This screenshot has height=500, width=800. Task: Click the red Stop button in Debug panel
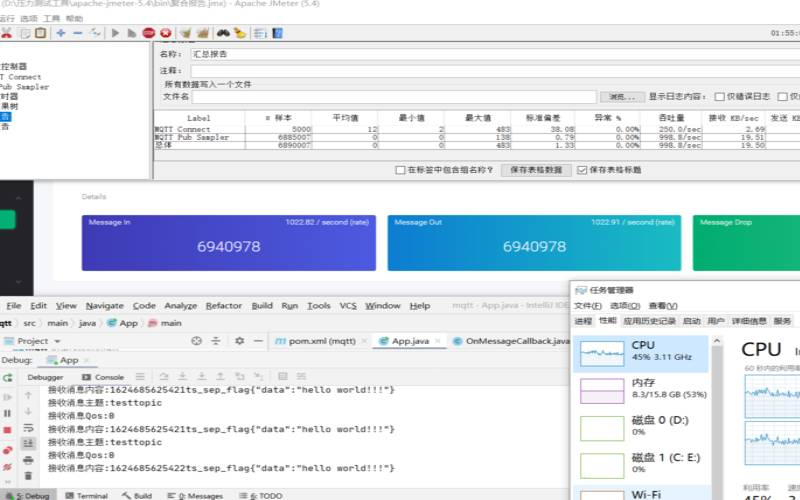click(x=8, y=430)
